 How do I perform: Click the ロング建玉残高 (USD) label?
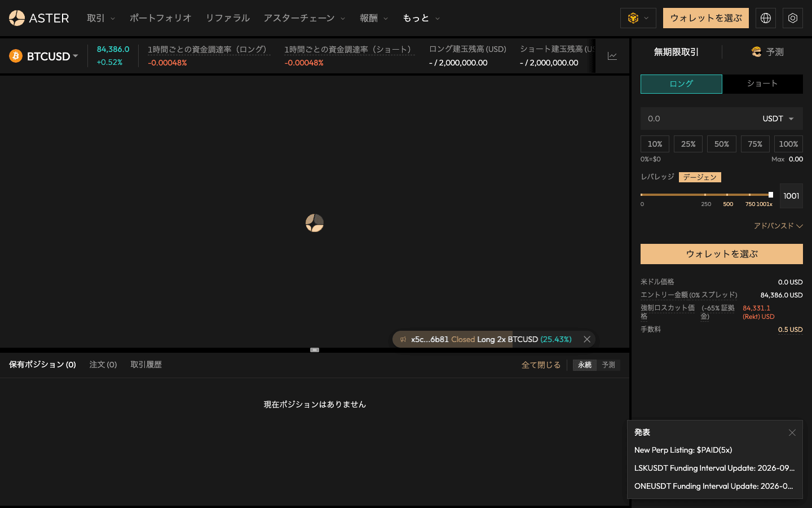coord(467,49)
